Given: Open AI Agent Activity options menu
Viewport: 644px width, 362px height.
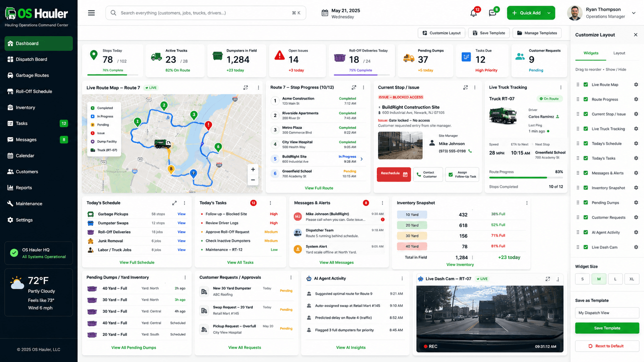Looking at the screenshot, I should (402, 279).
